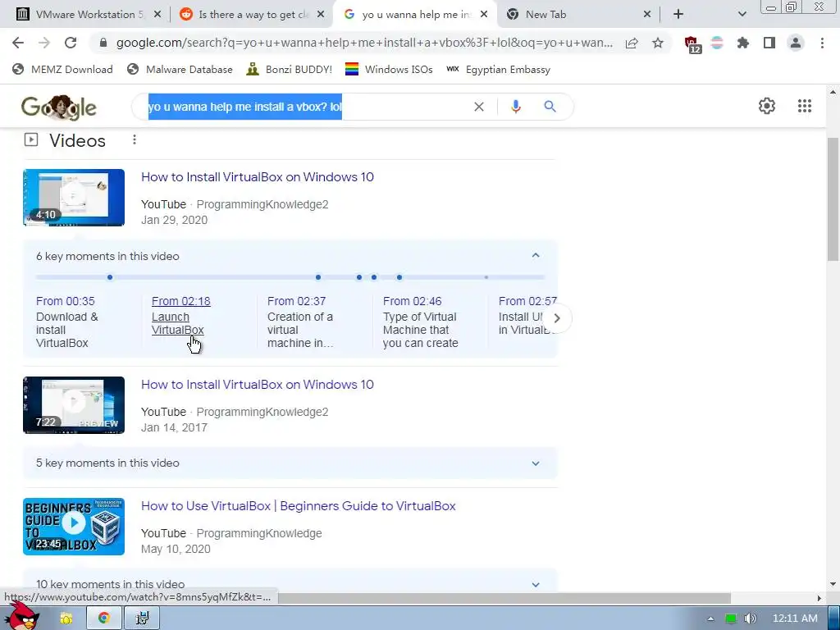Open the Bonzi BUDDY! bookmark
This screenshot has width=840, height=630.
290,69
